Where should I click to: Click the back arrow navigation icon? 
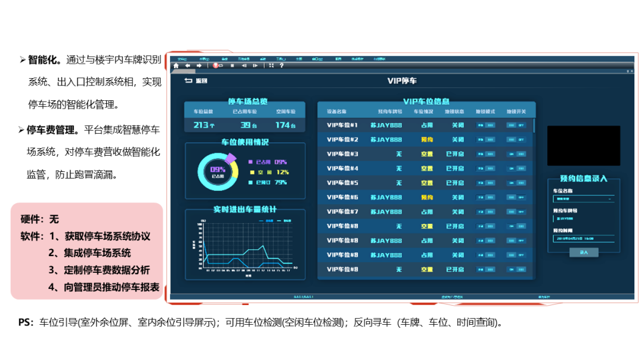(188, 66)
